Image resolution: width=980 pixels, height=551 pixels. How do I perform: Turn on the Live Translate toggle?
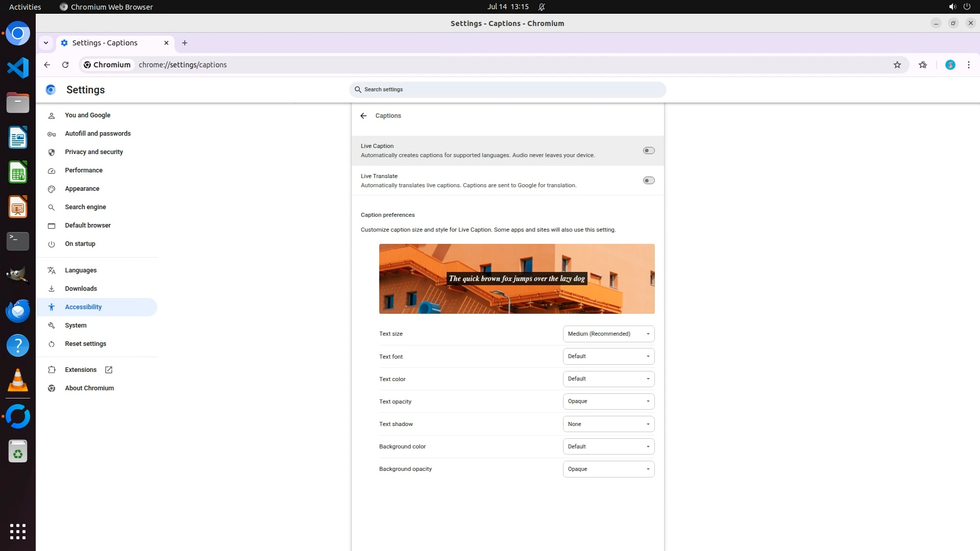coord(648,181)
